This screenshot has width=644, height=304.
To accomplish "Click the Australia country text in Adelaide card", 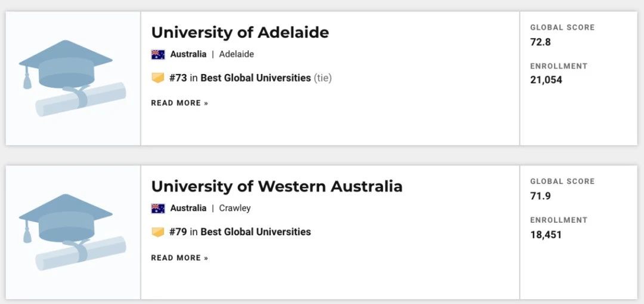I will [188, 54].
